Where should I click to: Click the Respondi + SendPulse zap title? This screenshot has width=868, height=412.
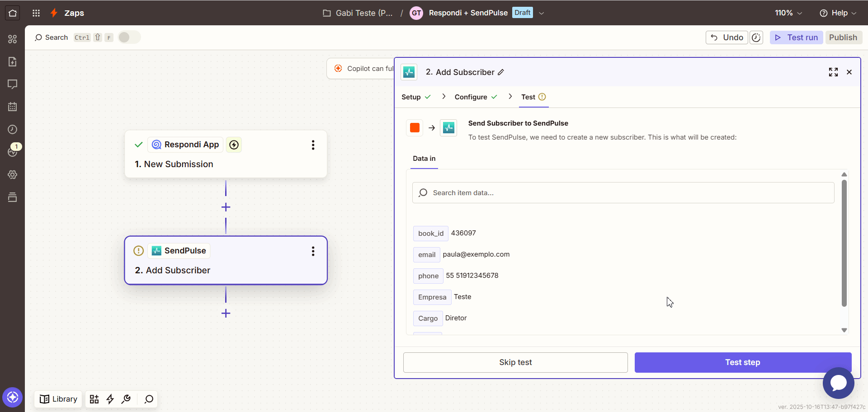(468, 13)
